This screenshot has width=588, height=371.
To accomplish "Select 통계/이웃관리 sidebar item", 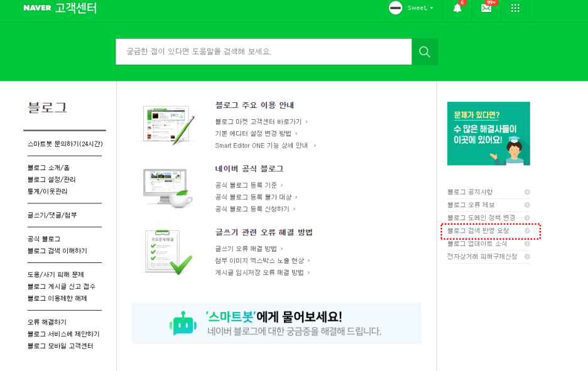I will tap(47, 191).
